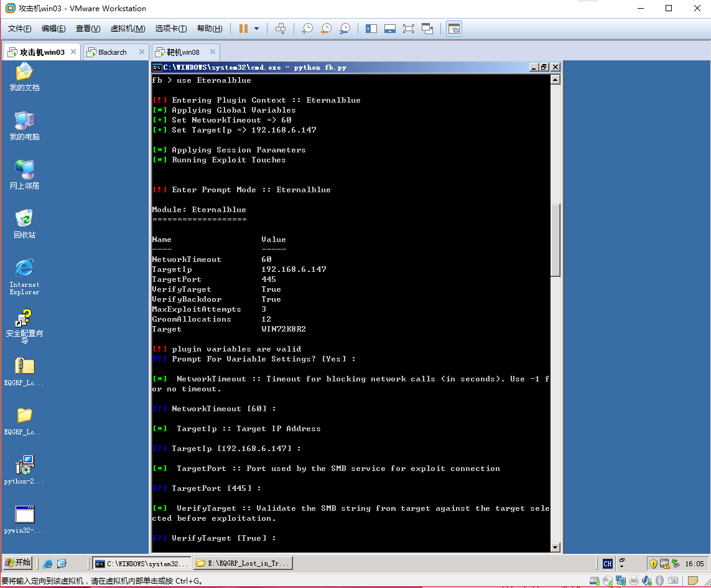Select the 攻击机win03 tab

[42, 52]
